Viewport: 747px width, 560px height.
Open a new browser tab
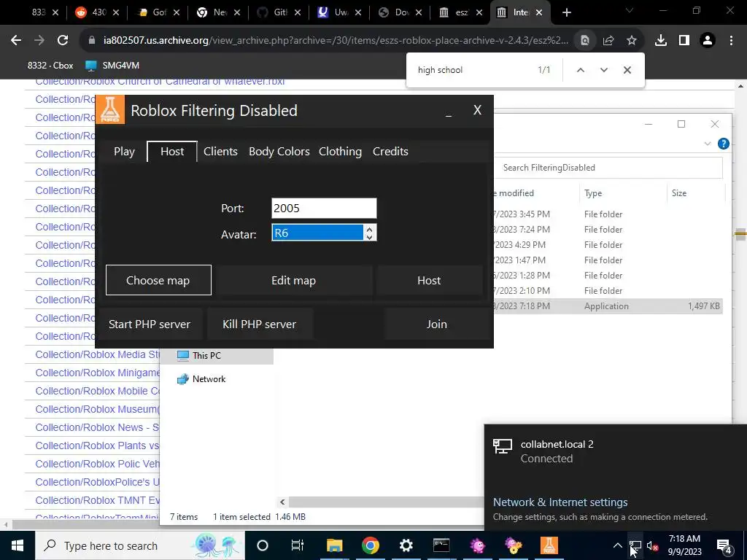pyautogui.click(x=566, y=12)
